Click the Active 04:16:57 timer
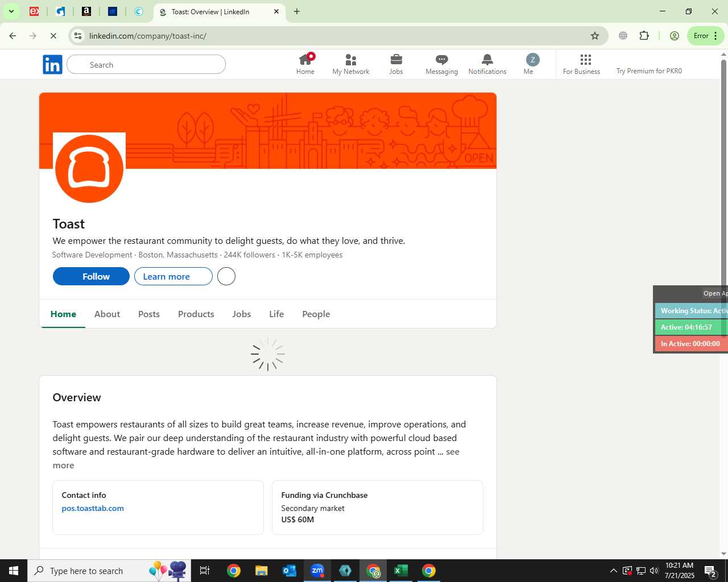Image resolution: width=728 pixels, height=582 pixels. 692,327
